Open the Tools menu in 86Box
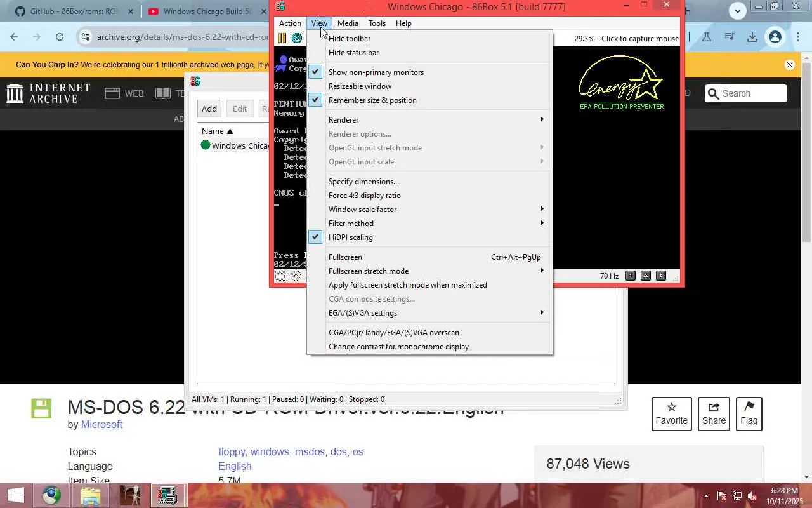812x508 pixels. point(377,23)
